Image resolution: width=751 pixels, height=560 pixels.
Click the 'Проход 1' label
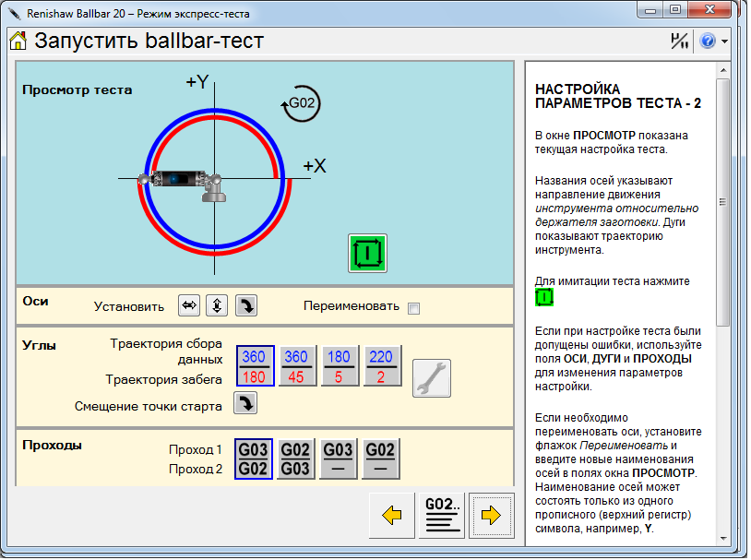(x=196, y=450)
